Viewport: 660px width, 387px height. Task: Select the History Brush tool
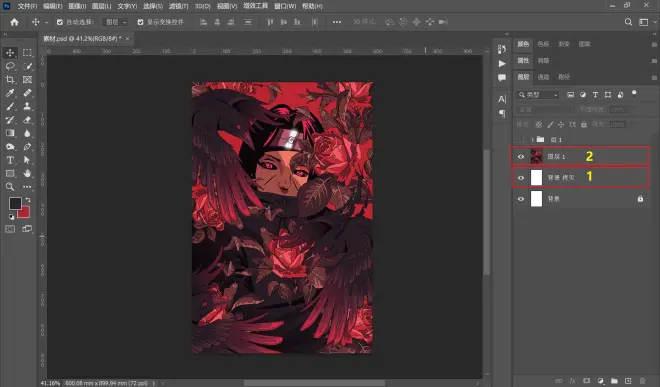(x=10, y=120)
